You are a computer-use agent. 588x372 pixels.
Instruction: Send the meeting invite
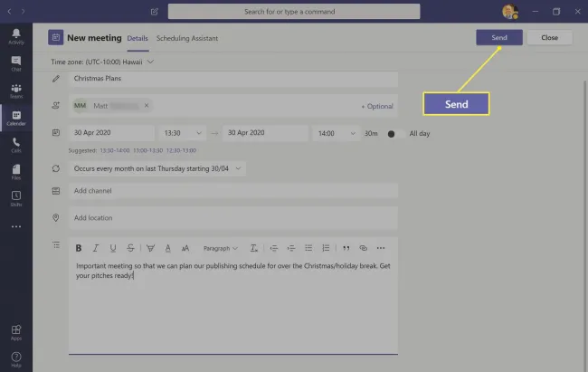point(499,37)
